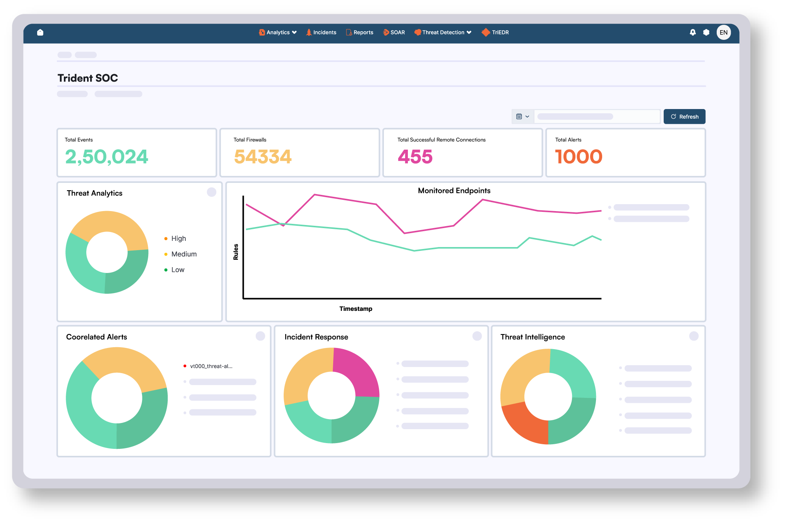
Task: Click the Incidents rocket icon
Action: click(309, 32)
